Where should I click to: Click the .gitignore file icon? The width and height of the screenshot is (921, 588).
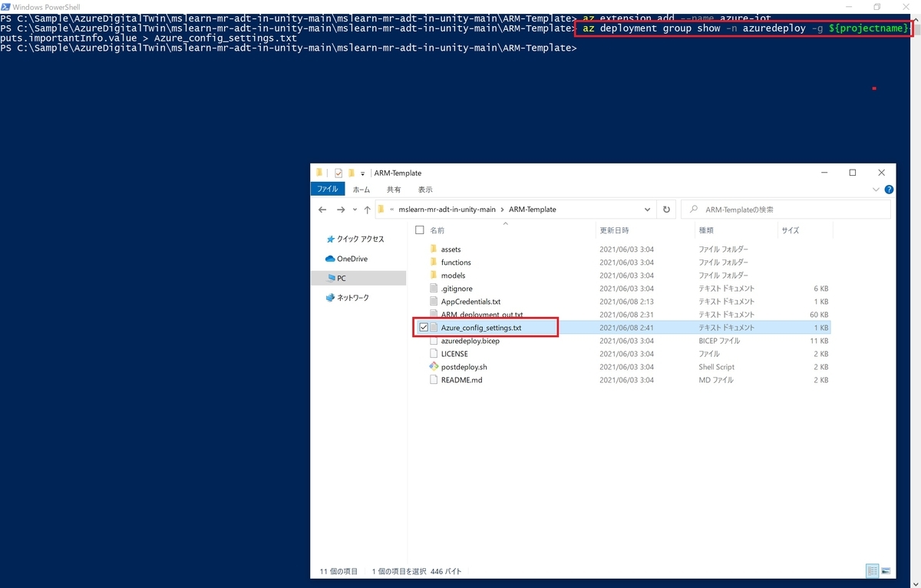click(x=434, y=289)
